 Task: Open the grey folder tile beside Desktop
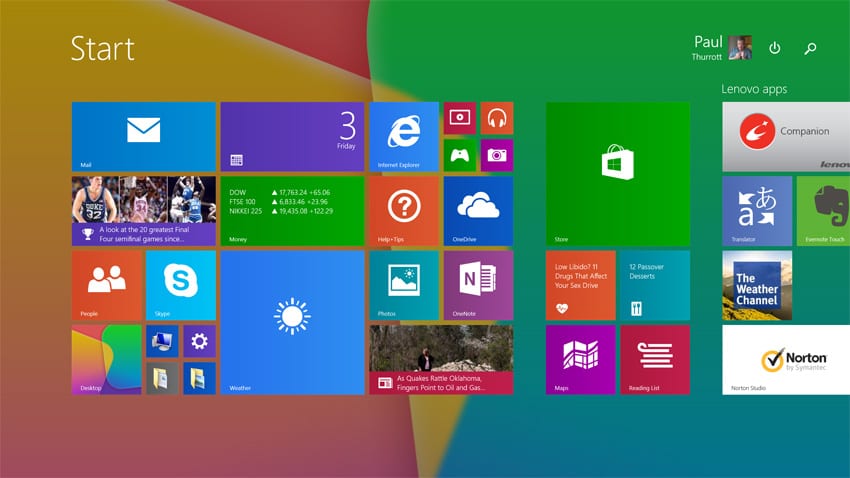pos(162,378)
